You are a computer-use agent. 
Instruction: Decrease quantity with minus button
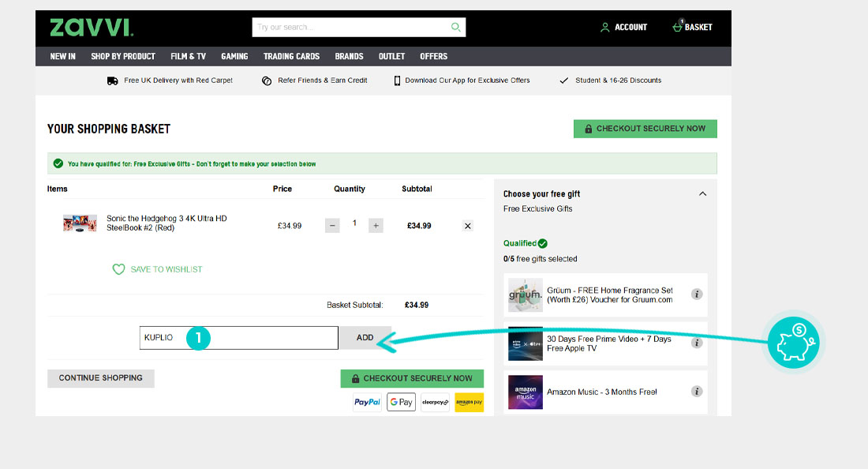pyautogui.click(x=332, y=225)
